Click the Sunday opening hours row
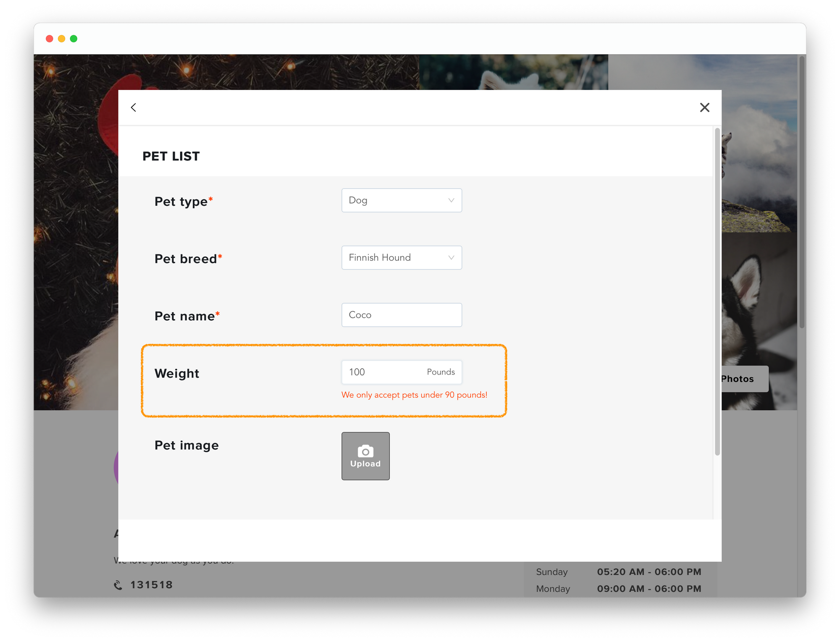The image size is (840, 642). 619,572
